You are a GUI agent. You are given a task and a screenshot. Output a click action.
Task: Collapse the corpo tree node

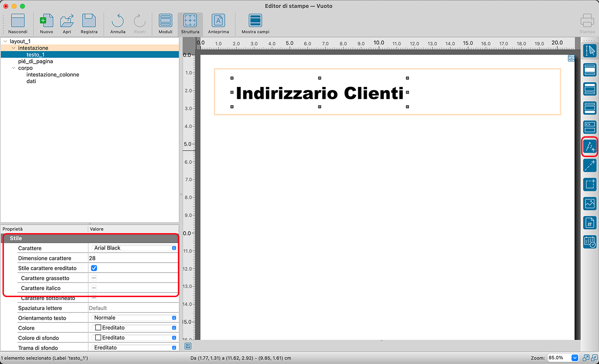point(14,68)
